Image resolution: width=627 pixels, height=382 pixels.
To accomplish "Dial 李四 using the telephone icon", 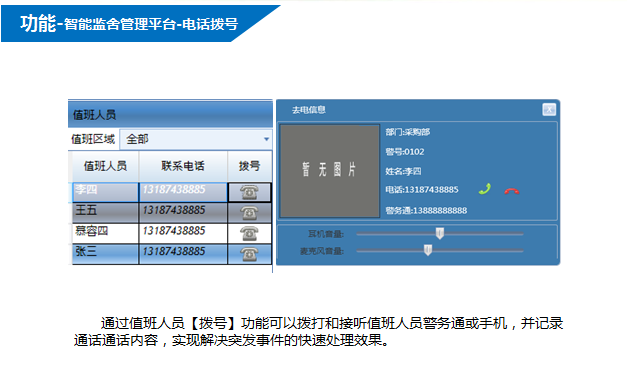I will pyautogui.click(x=249, y=192).
